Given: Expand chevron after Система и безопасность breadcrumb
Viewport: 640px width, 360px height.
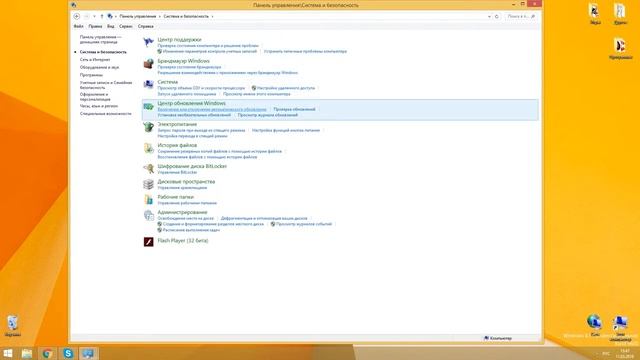Looking at the screenshot, I should point(213,16).
